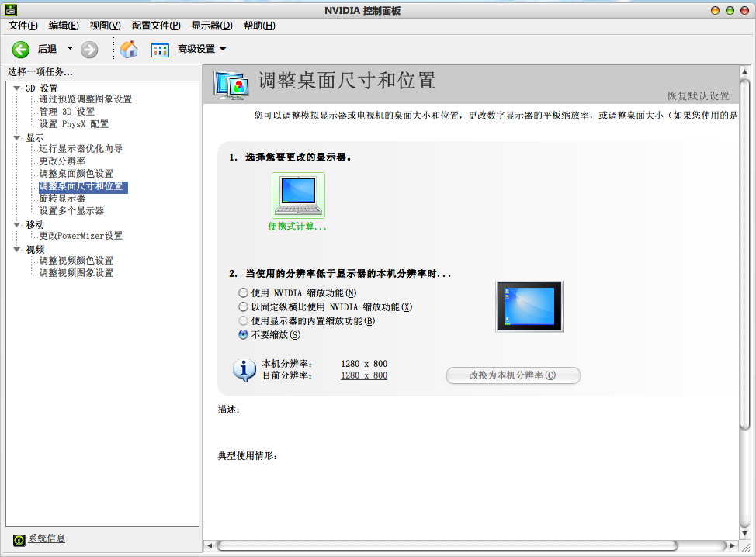Open 管理 3D 设置 task
This screenshot has height=557, width=756.
coord(67,112)
